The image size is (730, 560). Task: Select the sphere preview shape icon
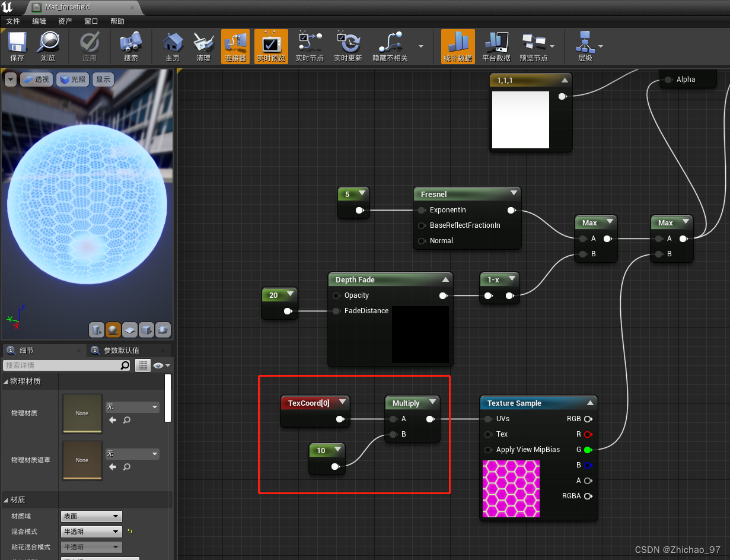coord(113,329)
